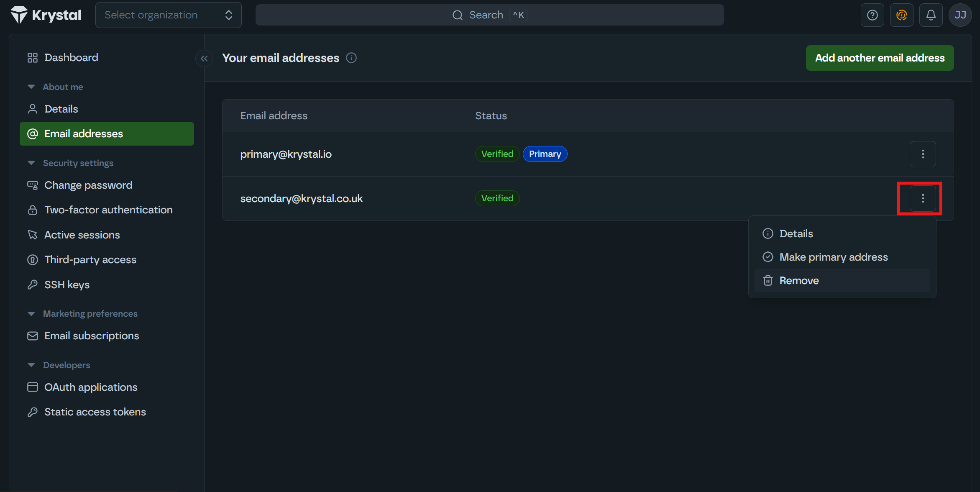Click the Krystal logo
This screenshot has width=980, height=492.
click(46, 15)
